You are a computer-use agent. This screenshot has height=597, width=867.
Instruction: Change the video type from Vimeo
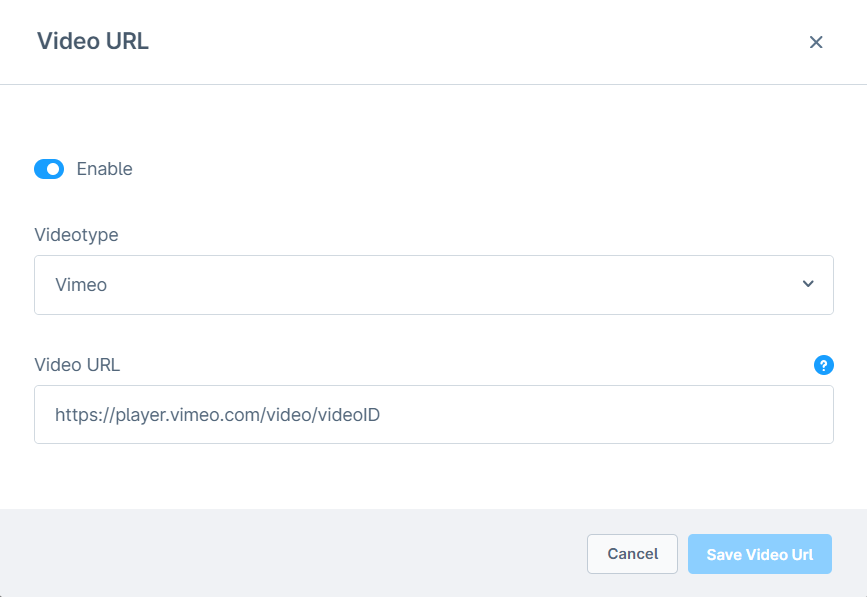coord(433,284)
